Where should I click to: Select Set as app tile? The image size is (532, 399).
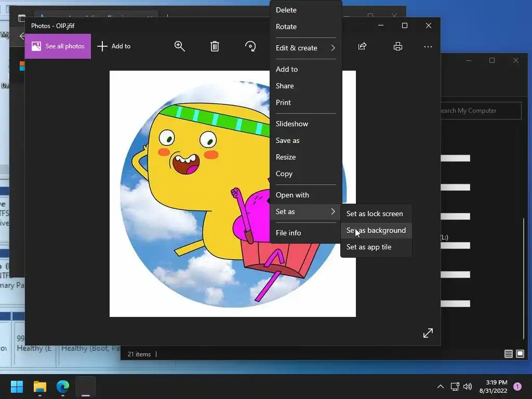point(376,247)
